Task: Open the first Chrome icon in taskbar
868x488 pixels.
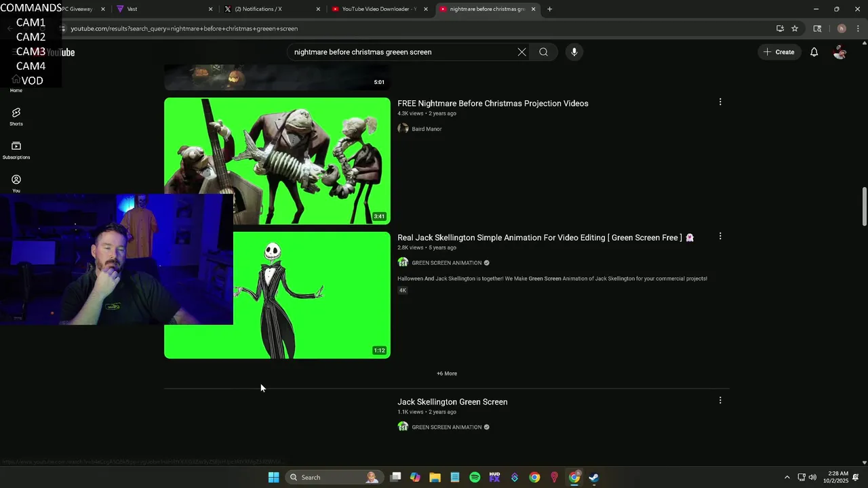Action: 534,477
